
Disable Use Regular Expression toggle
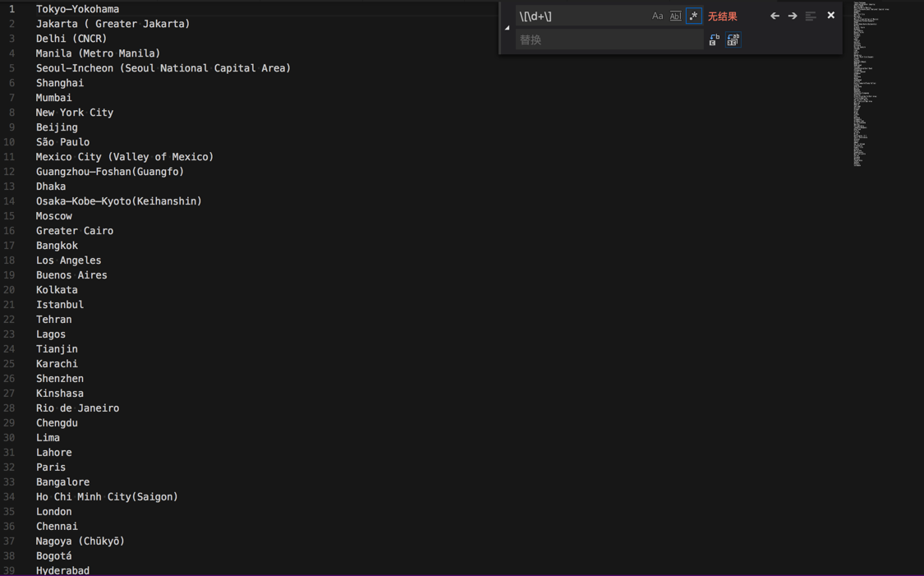[693, 16]
